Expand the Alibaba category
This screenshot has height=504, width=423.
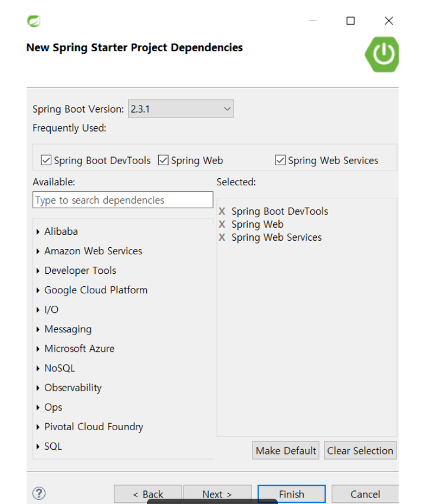tap(38, 231)
